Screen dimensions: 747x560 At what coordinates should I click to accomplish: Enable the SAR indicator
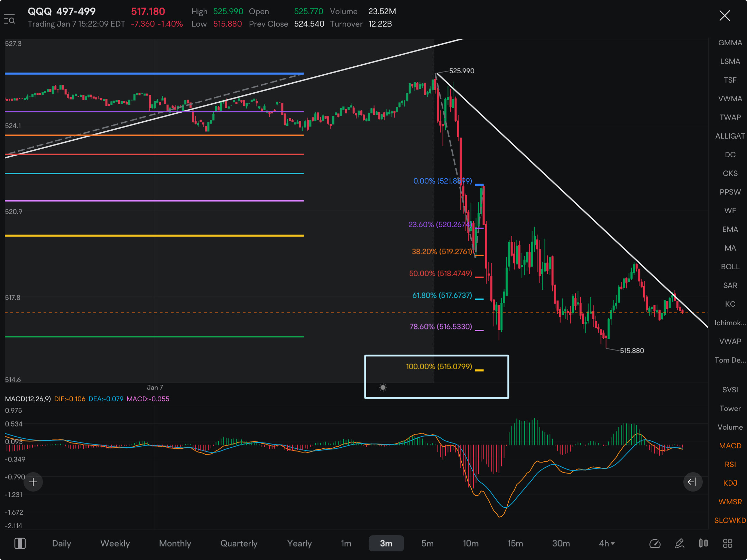click(x=730, y=286)
